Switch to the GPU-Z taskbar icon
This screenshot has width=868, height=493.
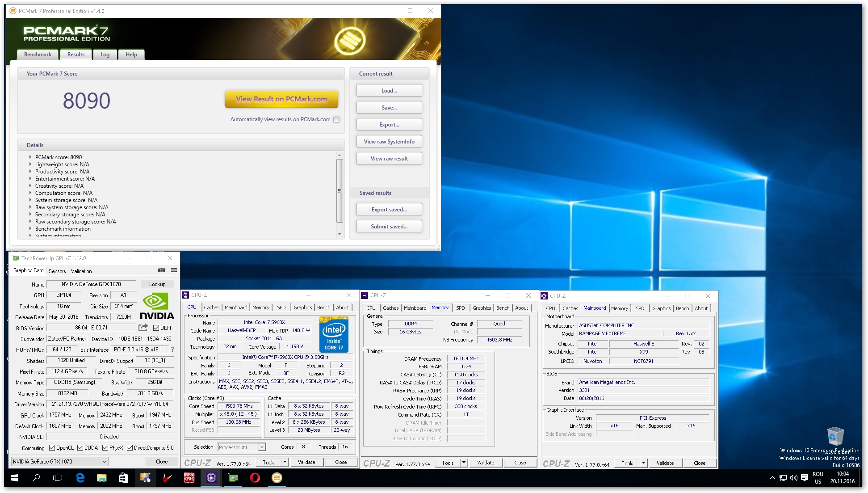pos(233,478)
